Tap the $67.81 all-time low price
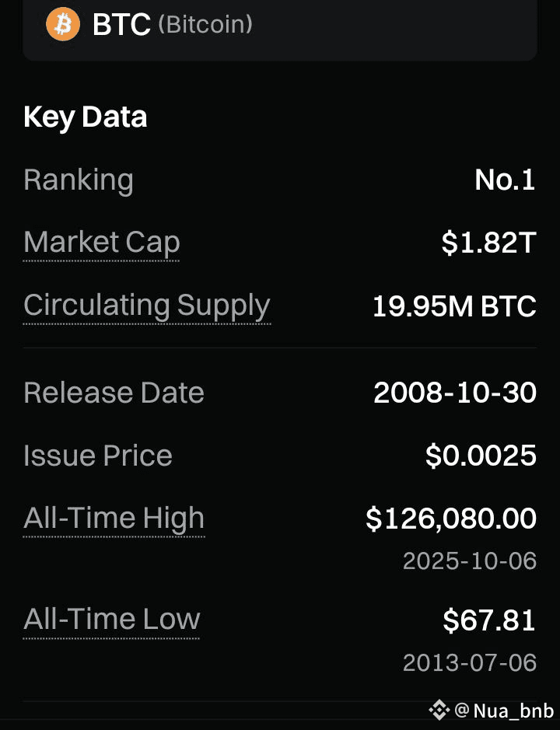This screenshot has width=560, height=730. [x=489, y=620]
